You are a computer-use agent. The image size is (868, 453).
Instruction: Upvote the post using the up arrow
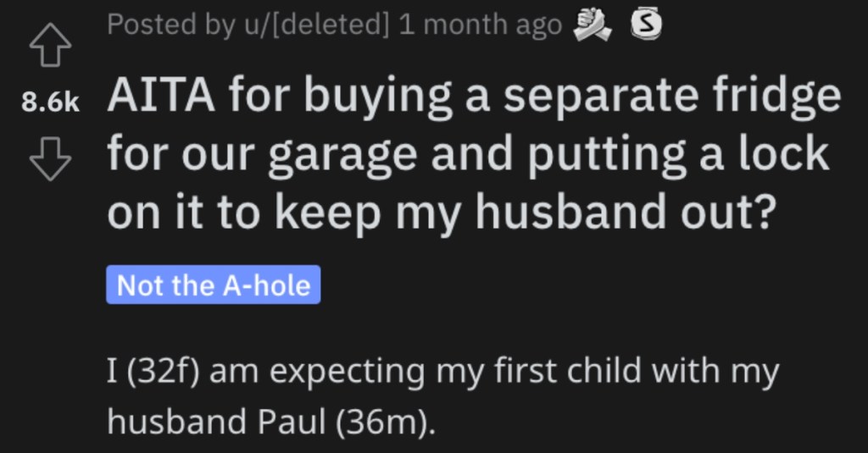point(50,46)
